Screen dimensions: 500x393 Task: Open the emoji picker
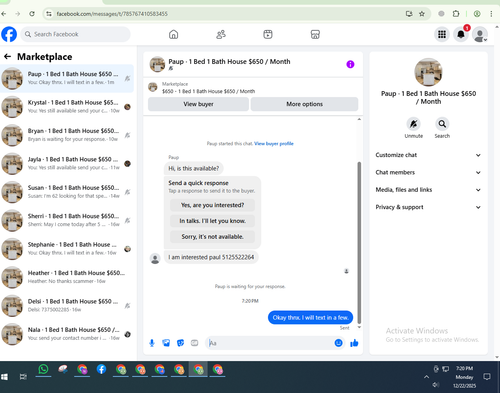(x=338, y=343)
